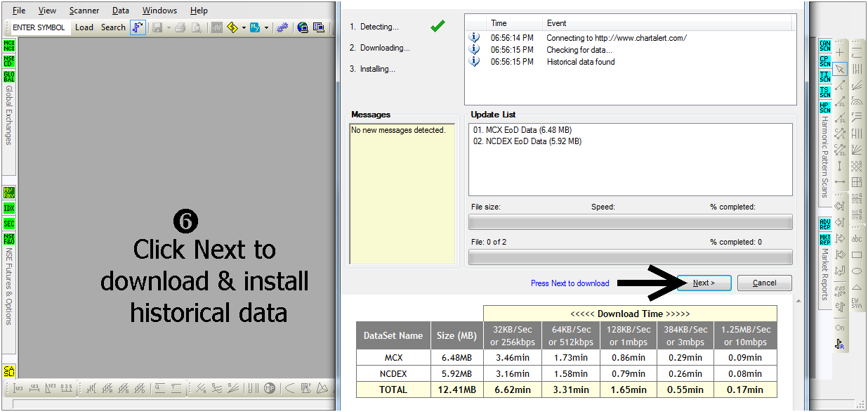
Task: Open the Data menu
Action: [121, 11]
